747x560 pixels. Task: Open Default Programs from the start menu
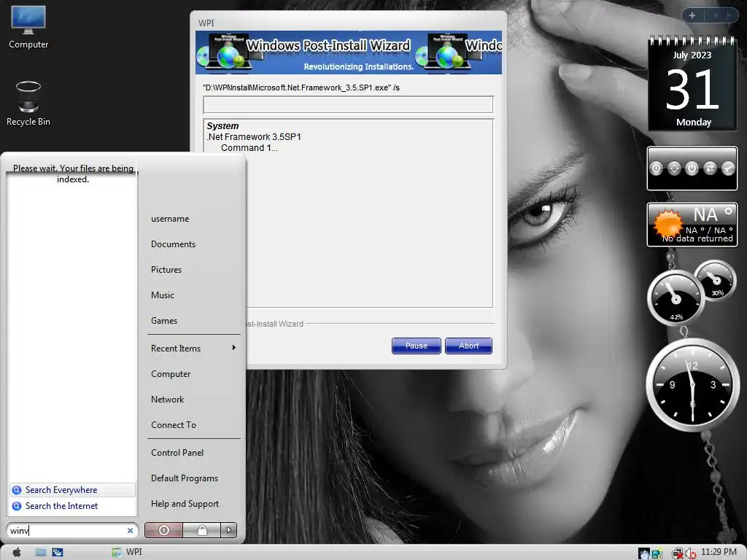(x=185, y=478)
